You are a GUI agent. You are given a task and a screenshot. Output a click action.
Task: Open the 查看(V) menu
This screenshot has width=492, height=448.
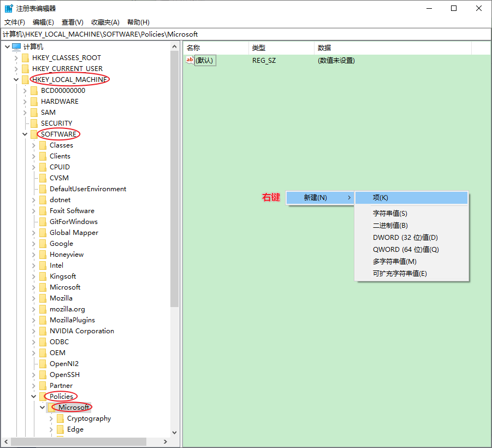(x=73, y=22)
